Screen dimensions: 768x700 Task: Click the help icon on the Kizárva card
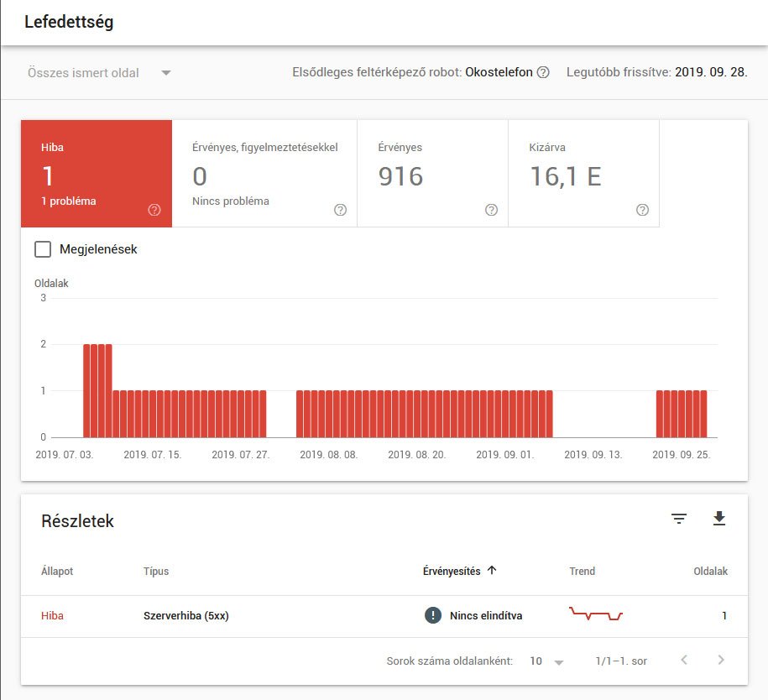click(643, 210)
